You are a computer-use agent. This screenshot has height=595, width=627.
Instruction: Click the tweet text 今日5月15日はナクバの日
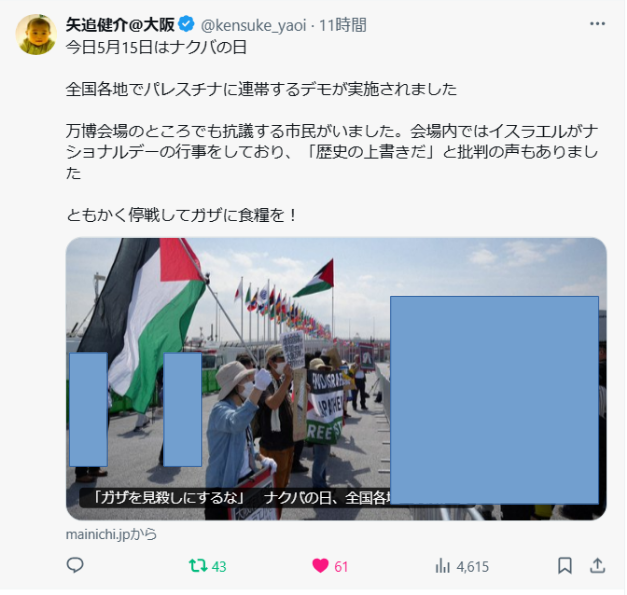pos(156,47)
